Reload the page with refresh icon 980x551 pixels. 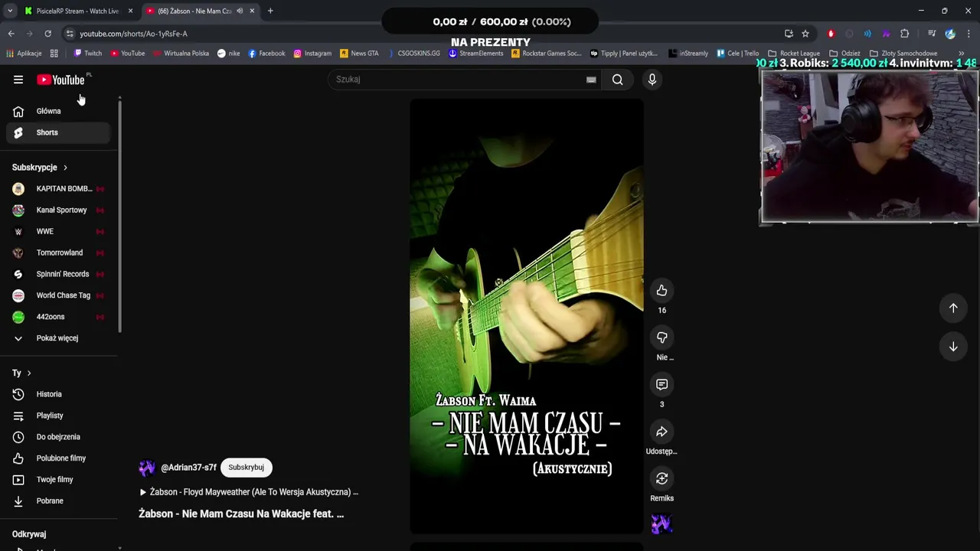[x=47, y=34]
